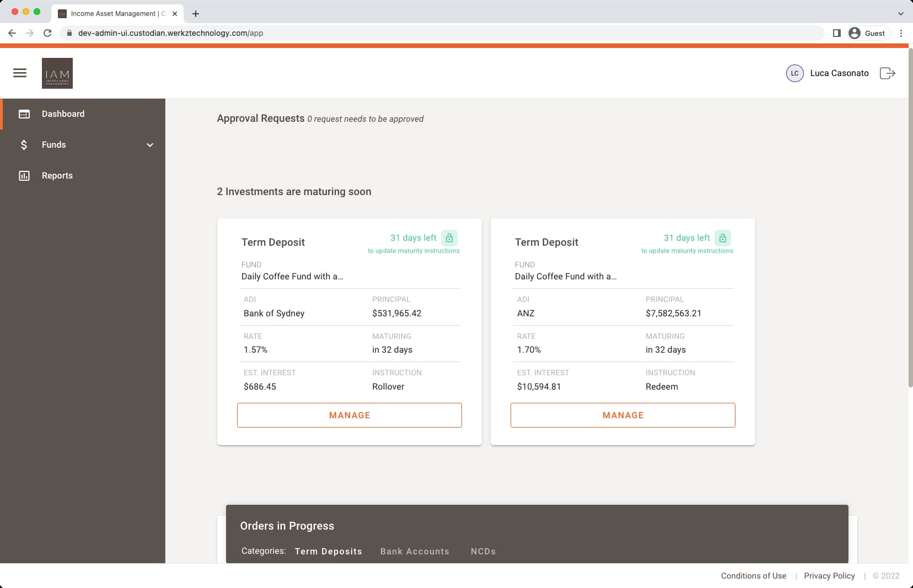Open Reports via its chart icon
Viewport: 913px width, 588px height.
pyautogui.click(x=24, y=175)
